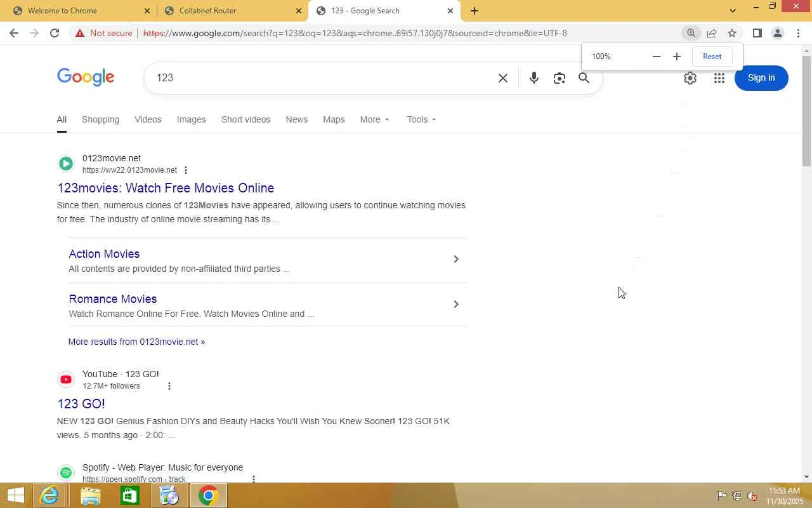The height and width of the screenshot is (508, 812).
Task: Click the zoom magnifier icon in address bar
Action: tap(691, 33)
